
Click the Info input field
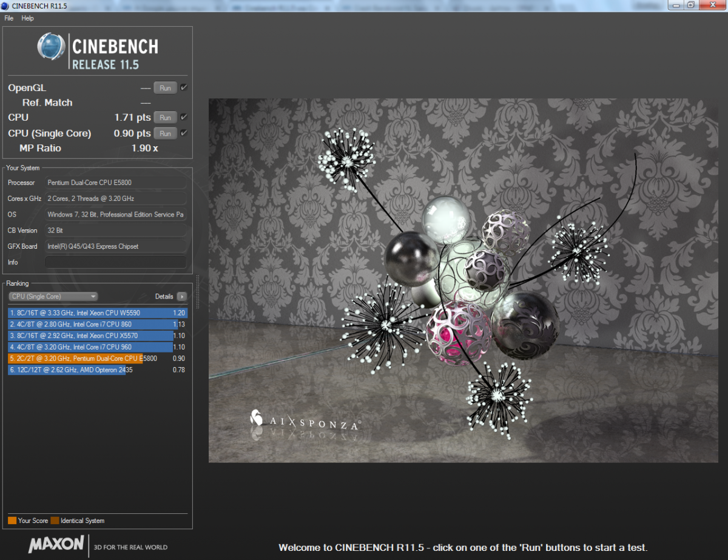tap(116, 262)
